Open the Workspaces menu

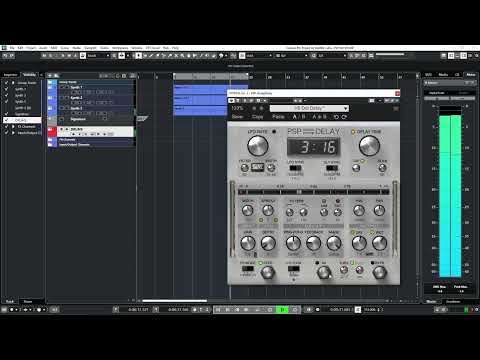coord(120,48)
